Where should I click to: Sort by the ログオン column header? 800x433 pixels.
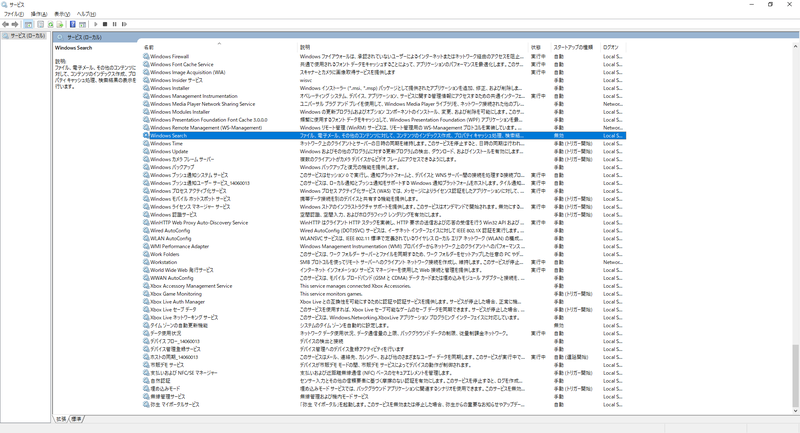tap(613, 47)
